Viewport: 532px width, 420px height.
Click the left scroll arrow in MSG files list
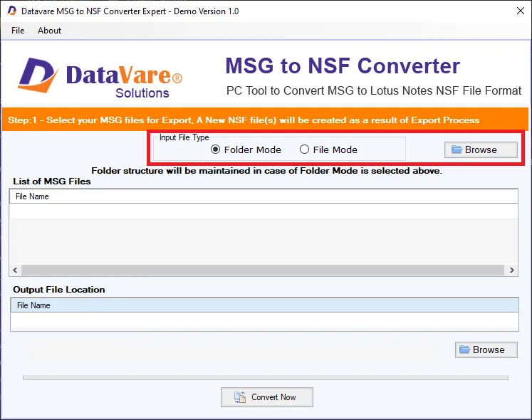click(x=15, y=270)
